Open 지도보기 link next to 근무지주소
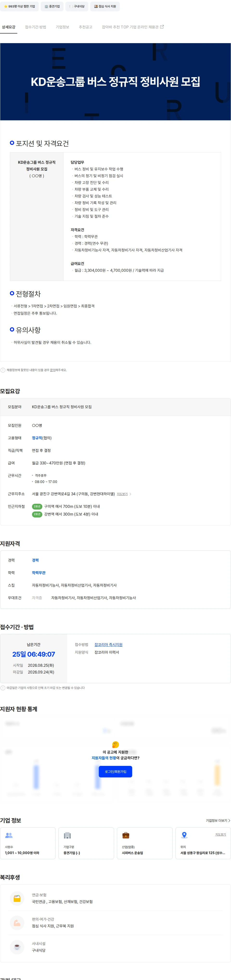Image resolution: width=231 pixels, height=980 pixels. coord(122,494)
